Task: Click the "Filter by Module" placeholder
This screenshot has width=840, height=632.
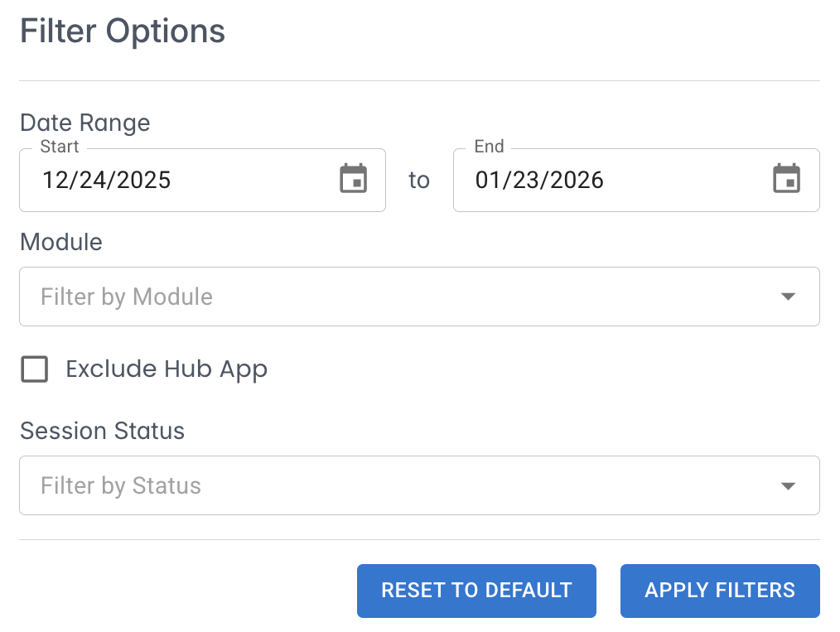Action: [127, 297]
